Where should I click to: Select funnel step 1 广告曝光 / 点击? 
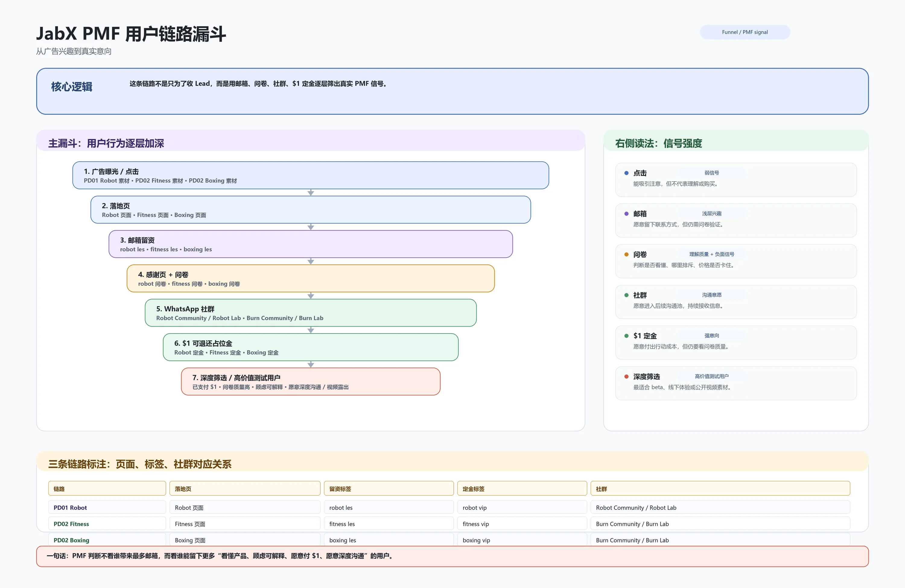point(310,175)
